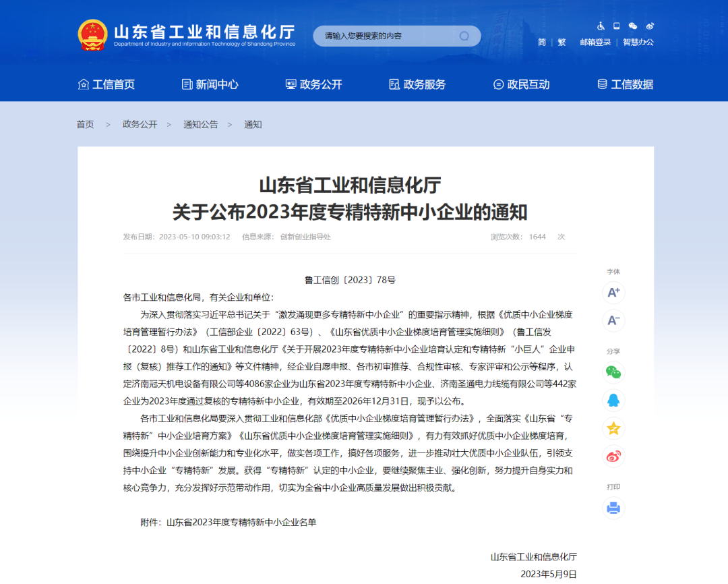Viewport: 728px width, 584px height.
Task: Open the 新闻中心 navigation menu
Action: click(x=209, y=84)
